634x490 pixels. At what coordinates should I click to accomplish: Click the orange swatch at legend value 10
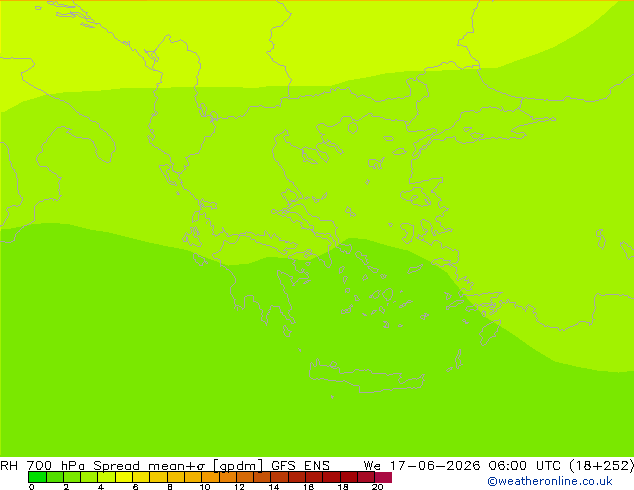tap(210, 477)
